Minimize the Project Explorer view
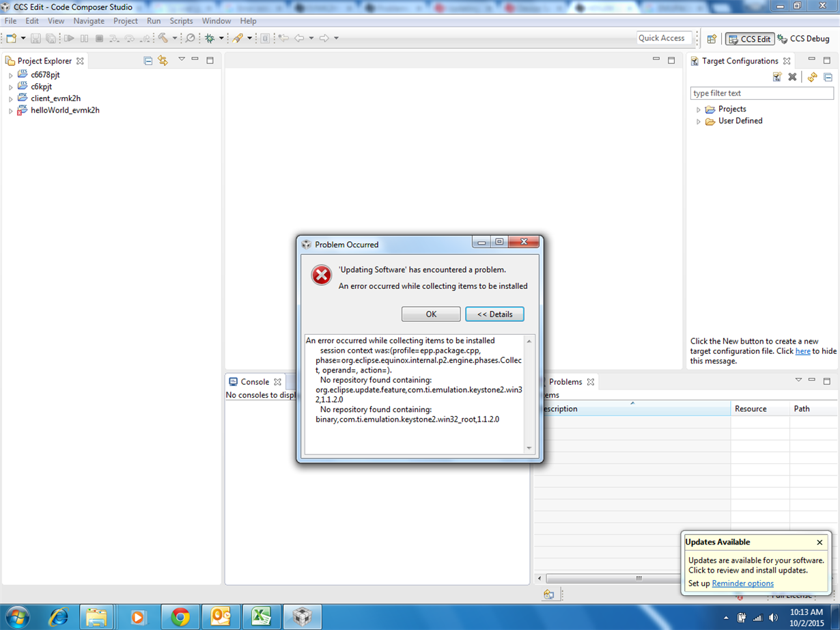This screenshot has width=840, height=630. (195, 60)
